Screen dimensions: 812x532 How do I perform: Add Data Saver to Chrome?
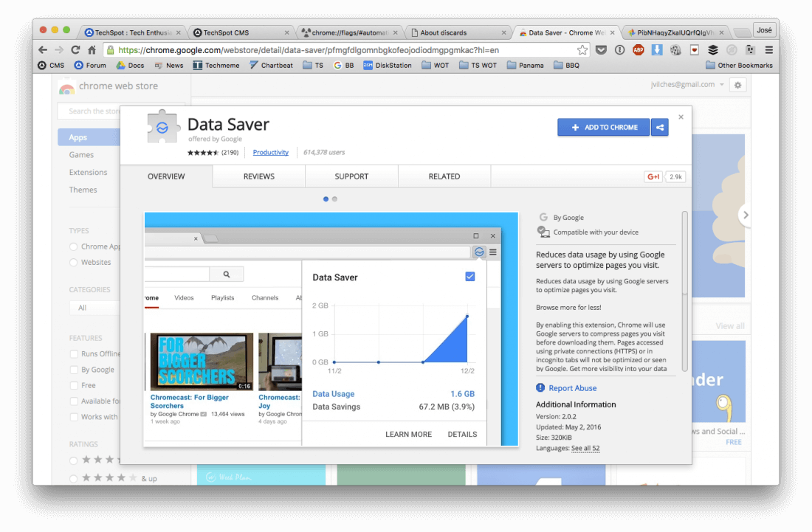(604, 128)
